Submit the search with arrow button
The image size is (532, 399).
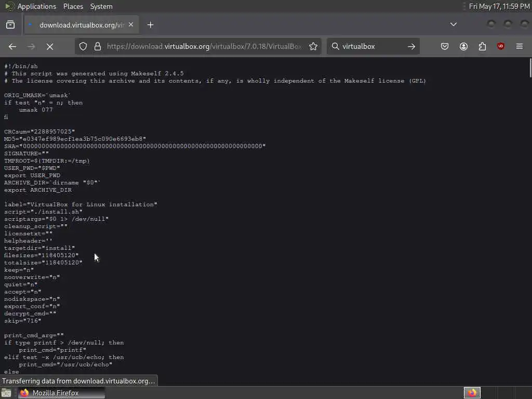click(411, 46)
